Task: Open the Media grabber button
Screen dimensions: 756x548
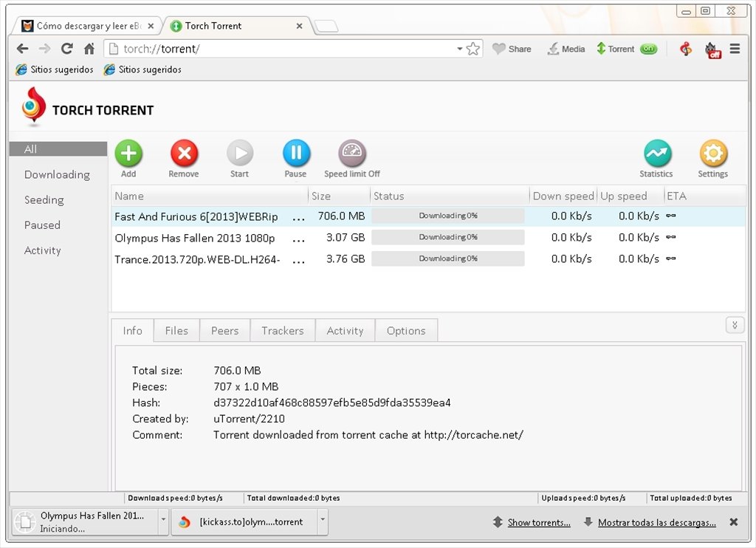Action: (566, 49)
